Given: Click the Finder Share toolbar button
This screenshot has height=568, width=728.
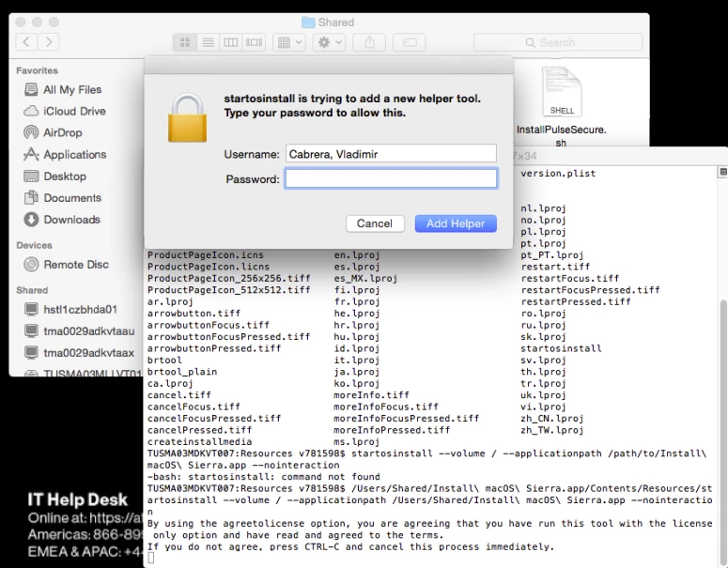Looking at the screenshot, I should [369, 42].
